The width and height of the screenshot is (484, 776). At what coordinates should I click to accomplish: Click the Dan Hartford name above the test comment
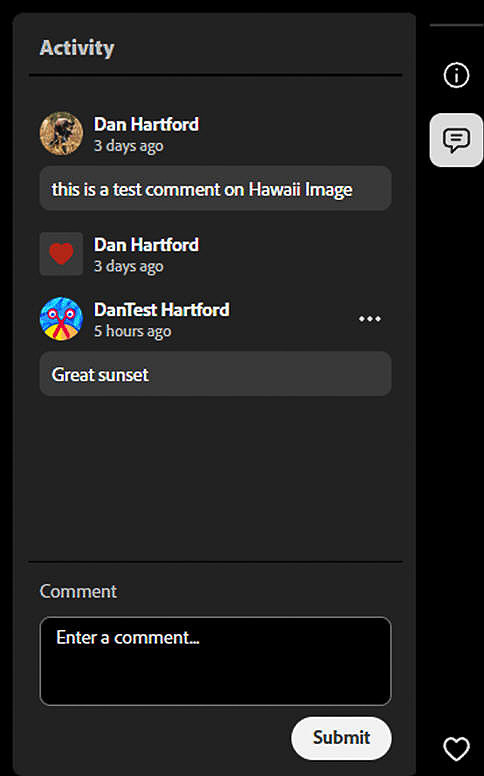click(146, 124)
